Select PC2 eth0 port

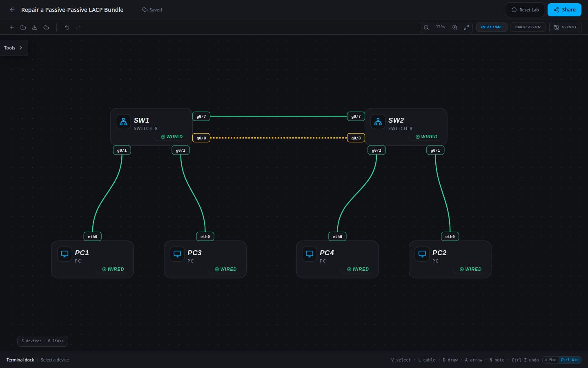(450, 237)
